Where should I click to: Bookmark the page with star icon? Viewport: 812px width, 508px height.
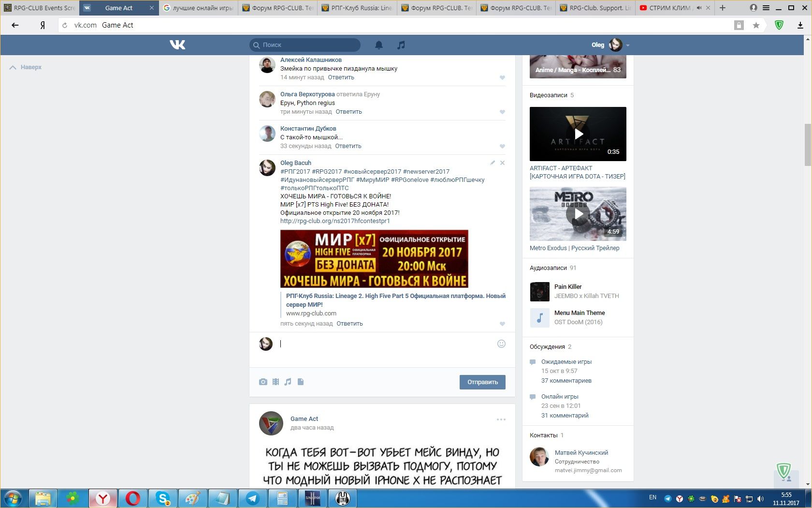756,25
